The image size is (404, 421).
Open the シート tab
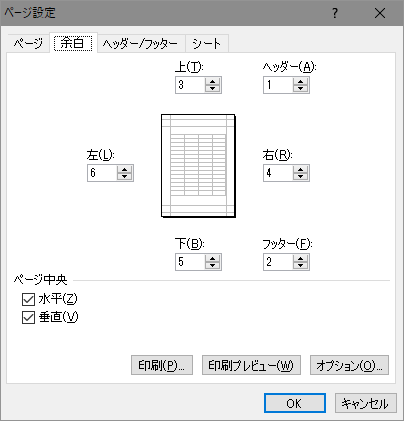pos(207,43)
